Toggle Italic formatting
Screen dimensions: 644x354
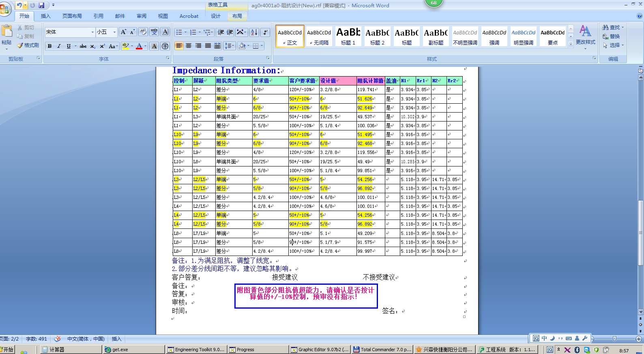point(59,46)
